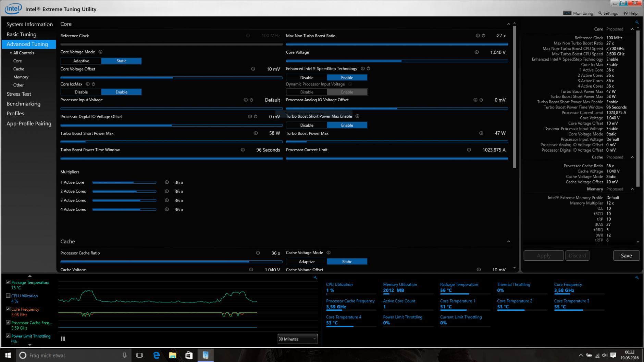Collapse the Cache section in the main panel
This screenshot has height=362, width=644.
coord(509,242)
